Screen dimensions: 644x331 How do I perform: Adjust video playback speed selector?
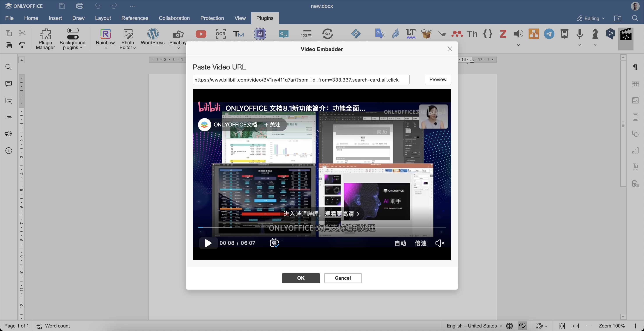coord(421,243)
